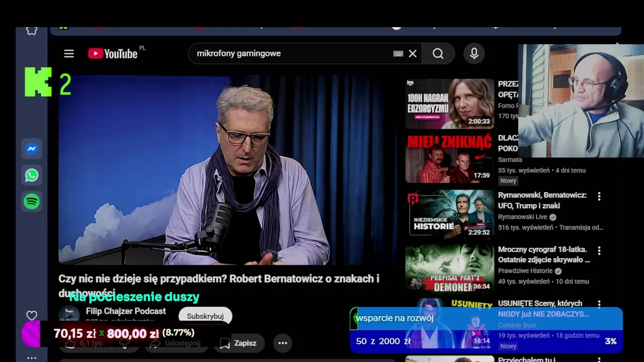Open the 'Mieli zniknąć' Sarmata video thumbnail
Viewport: 644px width, 362px height.
tap(450, 158)
